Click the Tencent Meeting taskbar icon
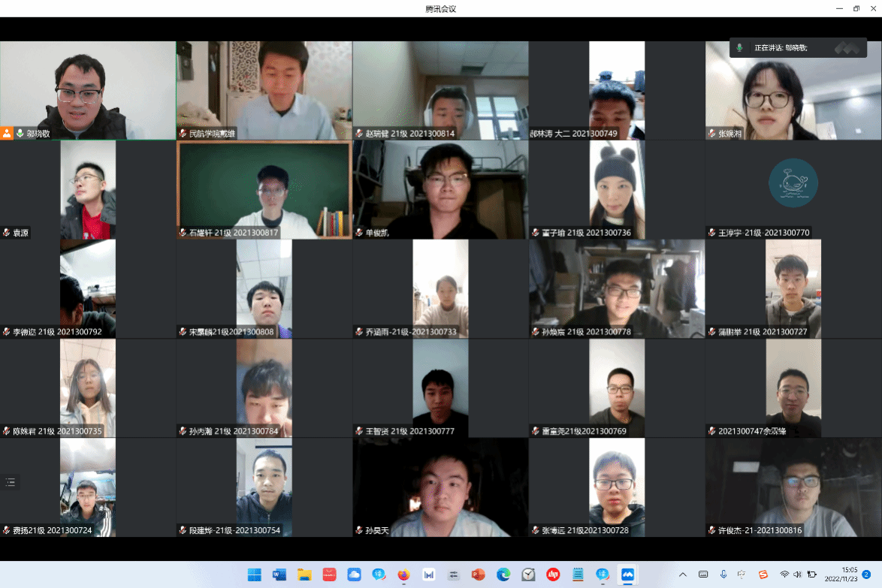Viewport: 882px width, 588px height. tap(627, 574)
